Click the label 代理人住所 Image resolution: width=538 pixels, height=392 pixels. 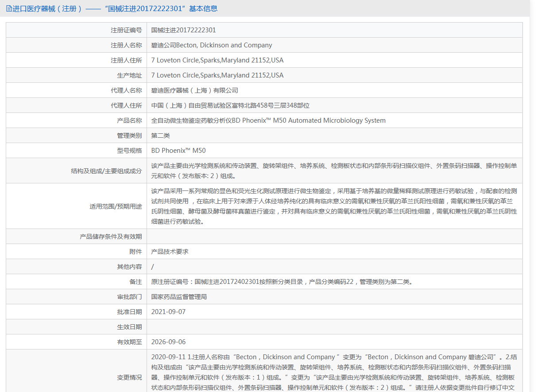pyautogui.click(x=126, y=105)
